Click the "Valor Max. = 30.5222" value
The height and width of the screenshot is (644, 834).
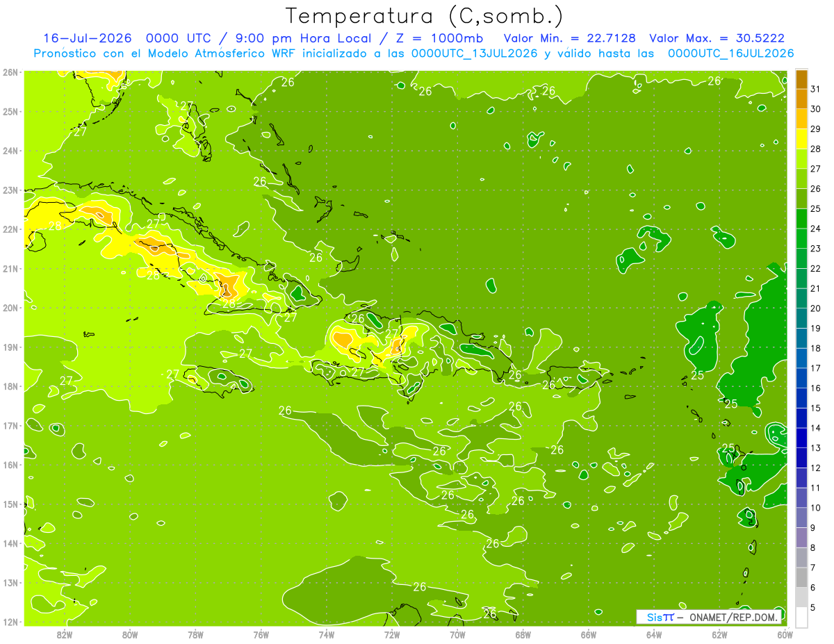coord(717,38)
